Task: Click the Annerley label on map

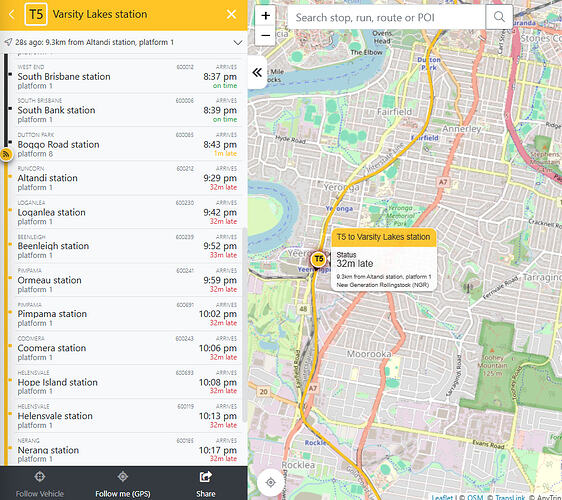Action: pyautogui.click(x=462, y=129)
